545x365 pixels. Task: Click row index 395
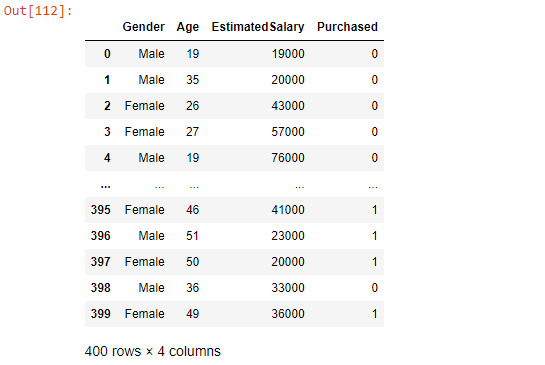point(100,210)
